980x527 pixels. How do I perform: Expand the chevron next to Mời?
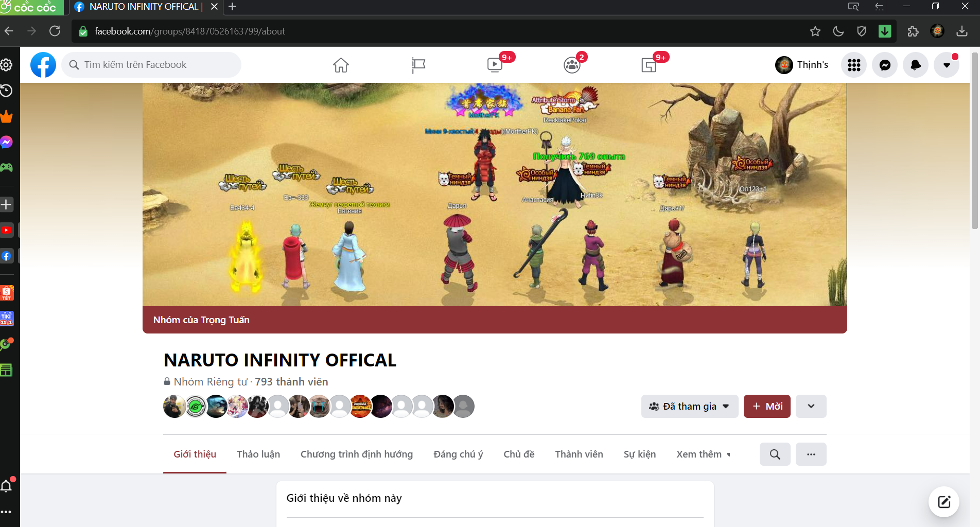(811, 407)
